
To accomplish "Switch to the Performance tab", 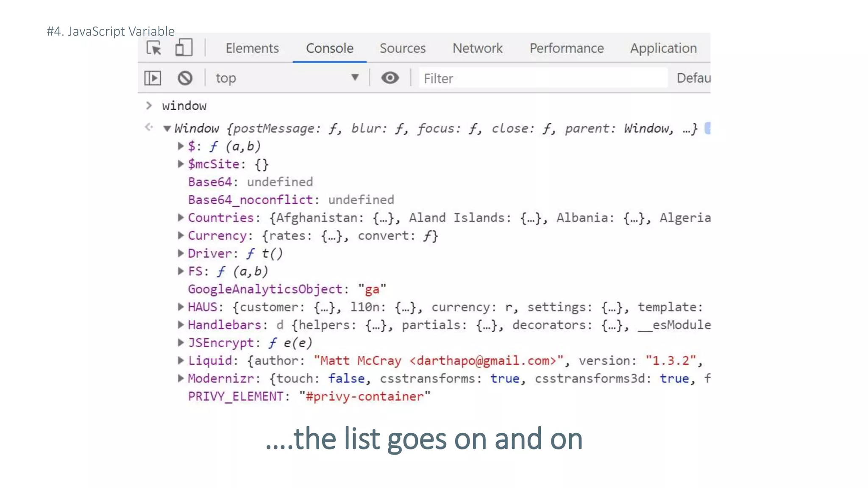I will [x=567, y=48].
